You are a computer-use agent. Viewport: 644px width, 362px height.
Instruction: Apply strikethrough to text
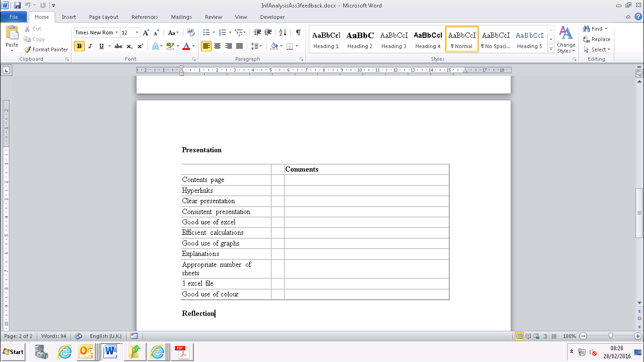(x=118, y=46)
